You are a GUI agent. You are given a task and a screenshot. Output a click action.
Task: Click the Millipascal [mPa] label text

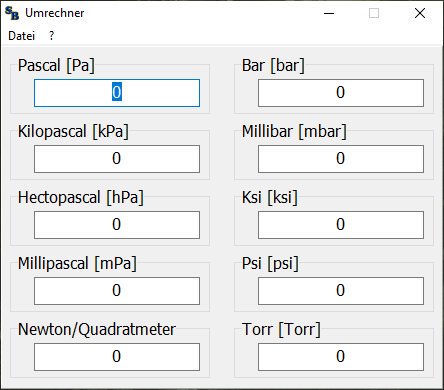[77, 263]
